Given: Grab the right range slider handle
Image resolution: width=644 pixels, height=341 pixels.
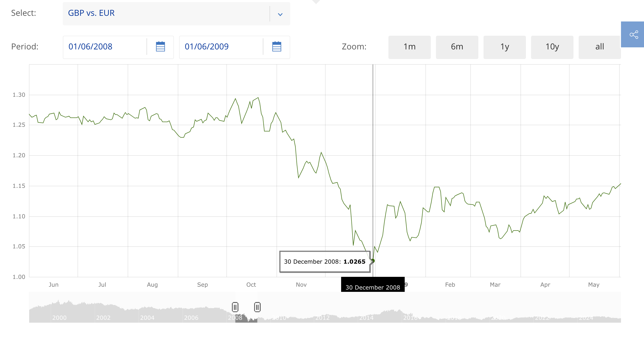Looking at the screenshot, I should (x=257, y=307).
